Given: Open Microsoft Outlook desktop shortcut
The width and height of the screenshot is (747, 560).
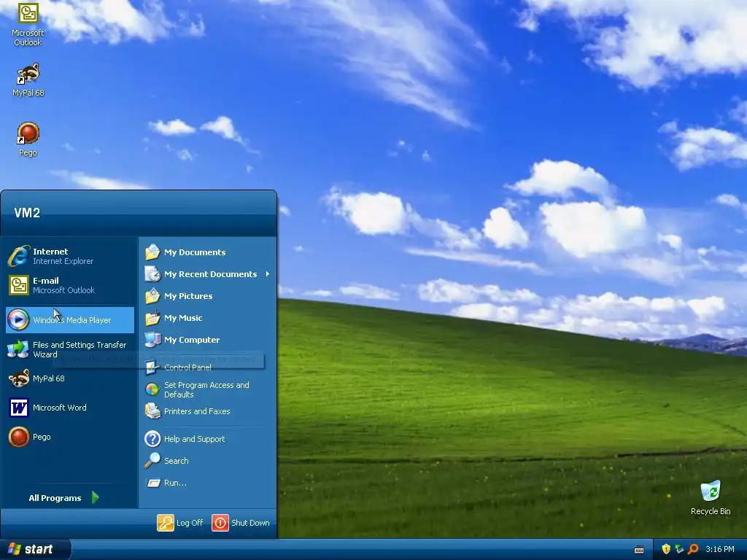Looking at the screenshot, I should tap(28, 24).
